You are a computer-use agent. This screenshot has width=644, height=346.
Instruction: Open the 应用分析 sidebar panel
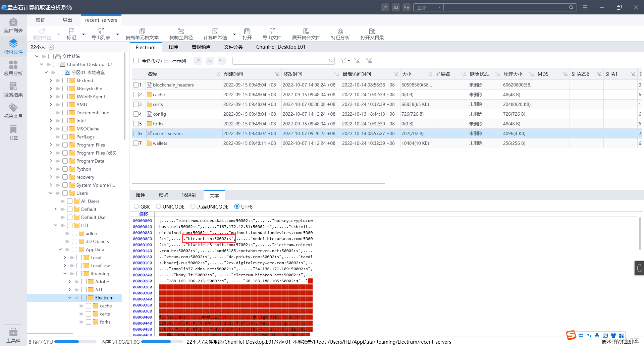point(13,68)
